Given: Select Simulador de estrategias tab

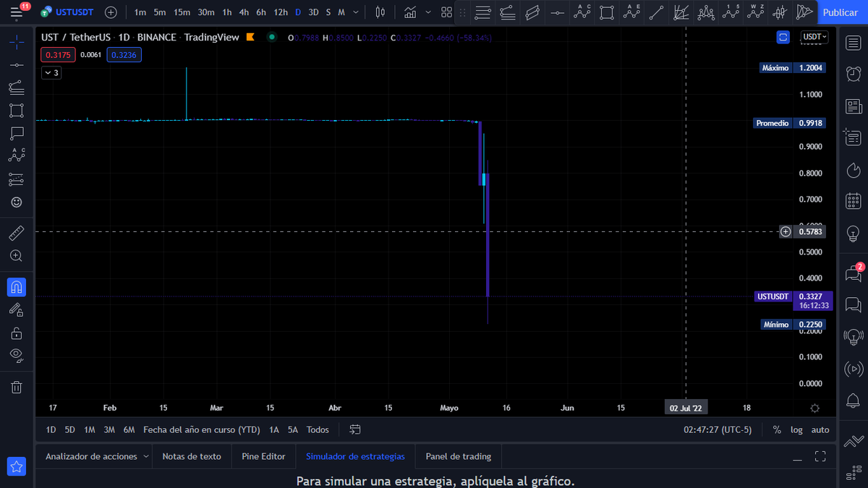Looking at the screenshot, I should tap(355, 456).
